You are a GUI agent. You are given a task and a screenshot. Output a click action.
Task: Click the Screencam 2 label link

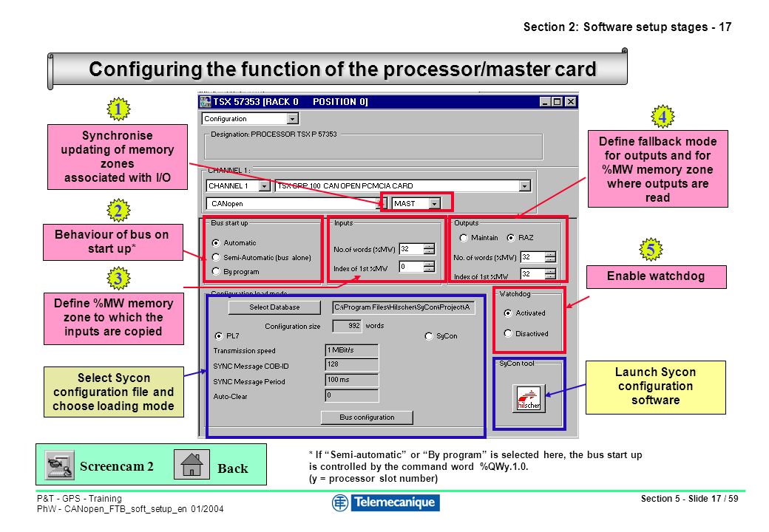pyautogui.click(x=117, y=466)
